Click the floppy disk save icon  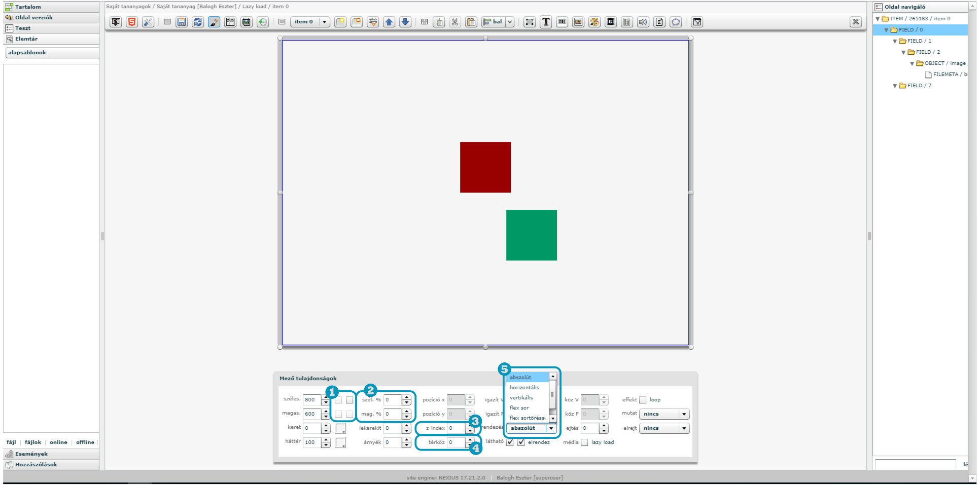(182, 22)
